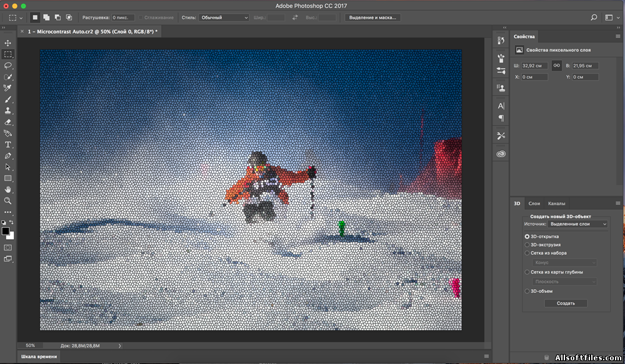625x364 pixels.
Task: Select the Zoom tool in toolbar
Action: 8,200
